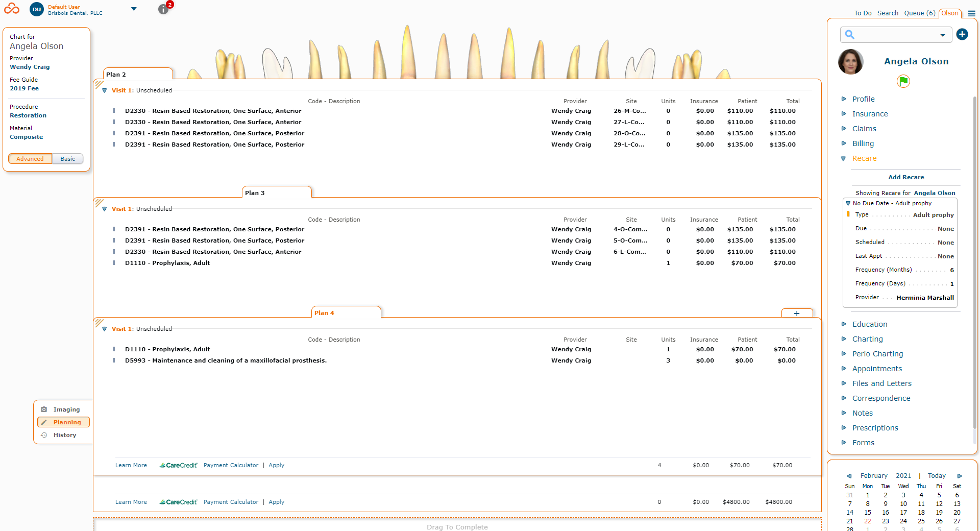
Task: Add a new patient with the plus icon
Action: [x=963, y=34]
